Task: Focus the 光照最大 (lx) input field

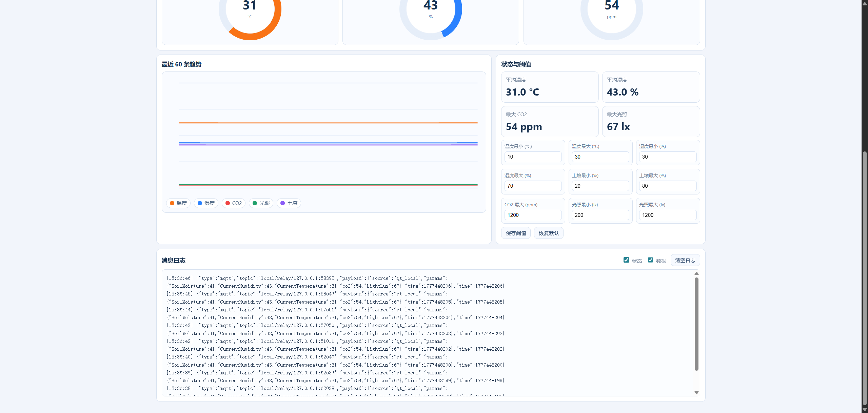Action: tap(668, 215)
